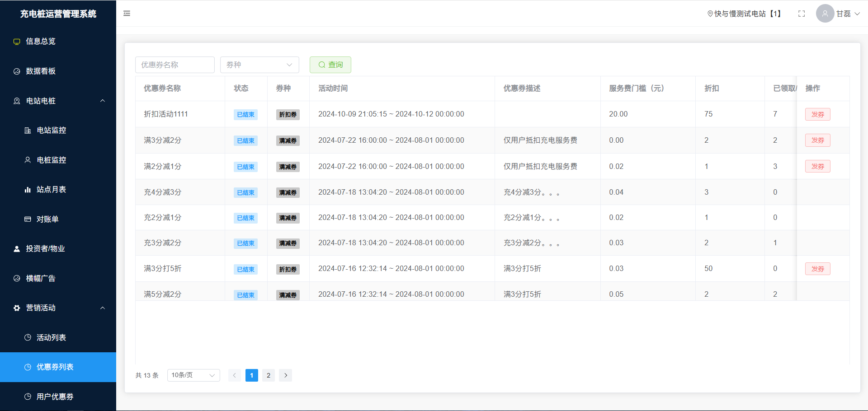868x411 pixels.
Task: Open user menu arrow next to 甘磊
Action: [857, 14]
